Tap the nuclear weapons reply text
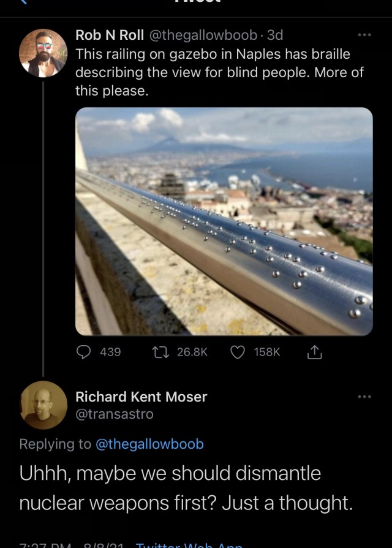This screenshot has width=392, height=548. [x=184, y=488]
